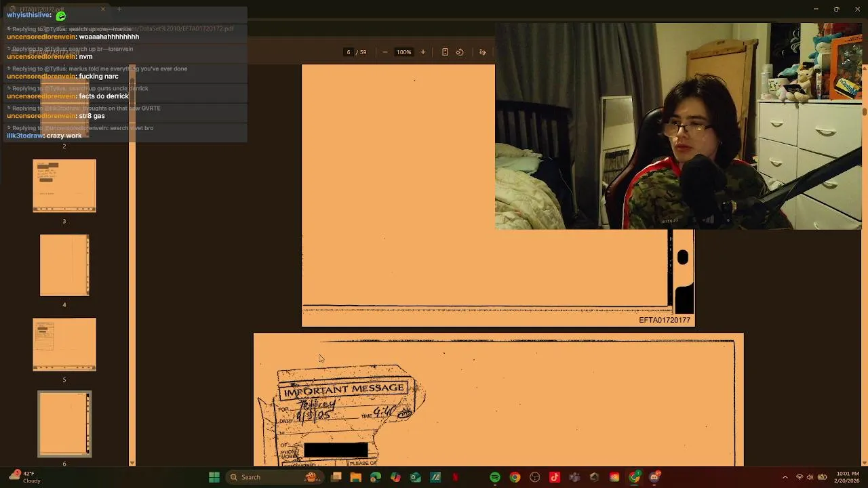Image resolution: width=868 pixels, height=488 pixels.
Task: Click chat message 'str8 gas'
Action: (92, 116)
